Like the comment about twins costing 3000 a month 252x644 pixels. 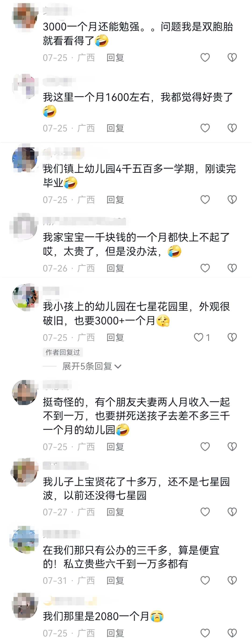point(205,58)
